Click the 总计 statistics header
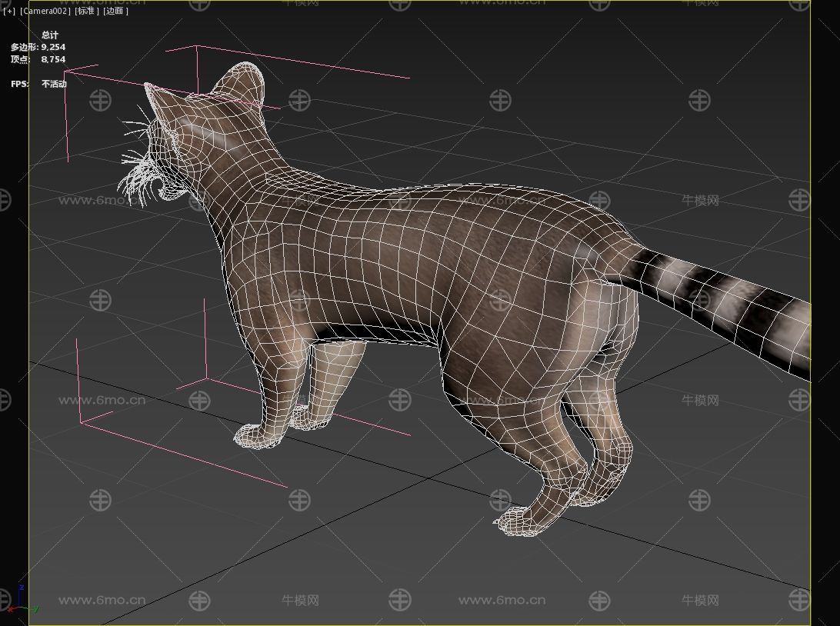840x626 pixels. point(50,35)
